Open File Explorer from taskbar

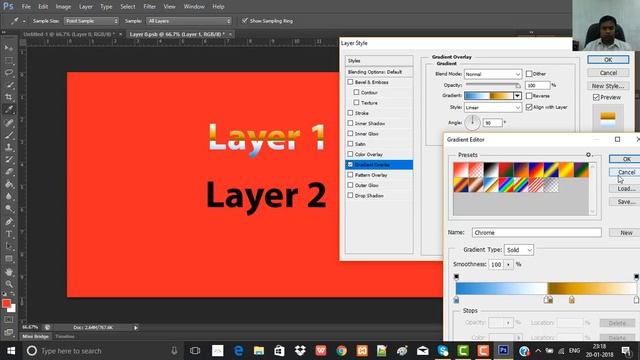259,351
